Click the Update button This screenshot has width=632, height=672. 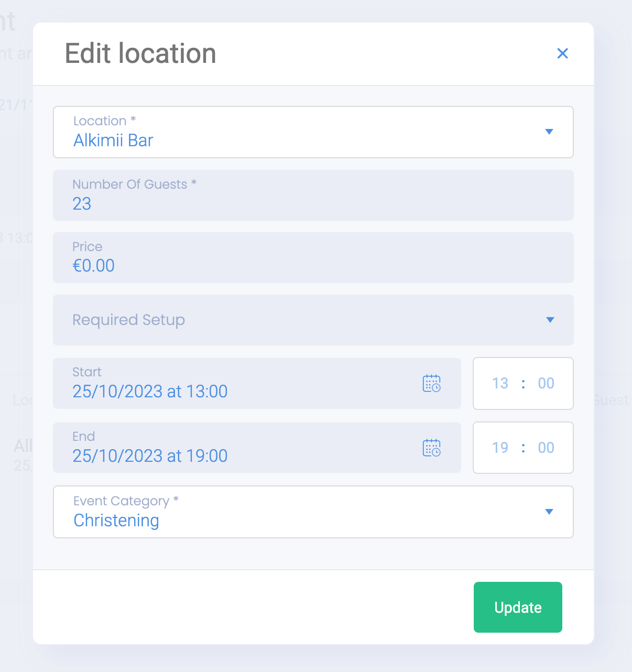518,607
